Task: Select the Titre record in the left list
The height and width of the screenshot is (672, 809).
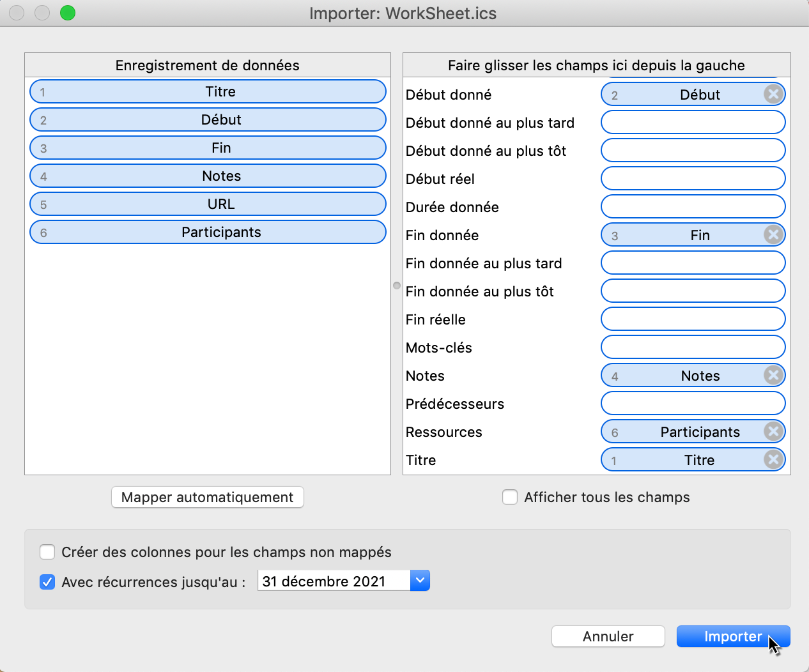Action: click(x=207, y=91)
